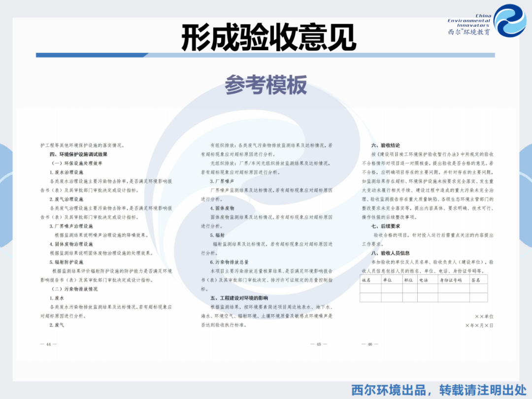Click the 参考模板 subtitle heading
Viewport: 532px width, 399px height.
tap(266, 85)
